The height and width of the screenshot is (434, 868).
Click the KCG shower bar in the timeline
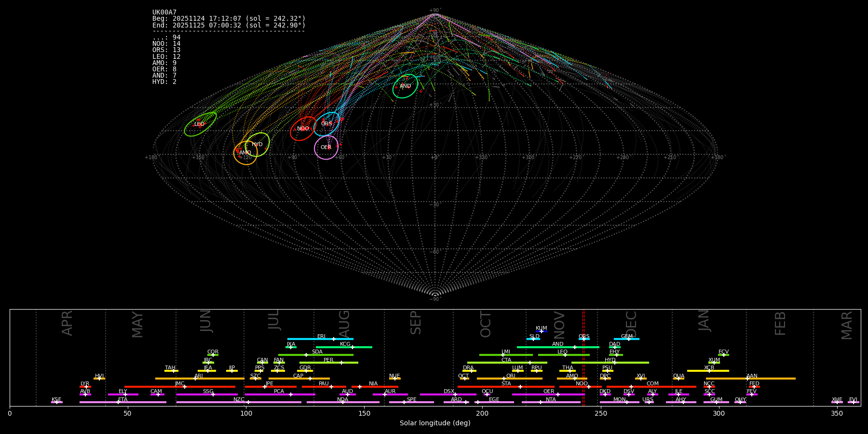tap(344, 347)
